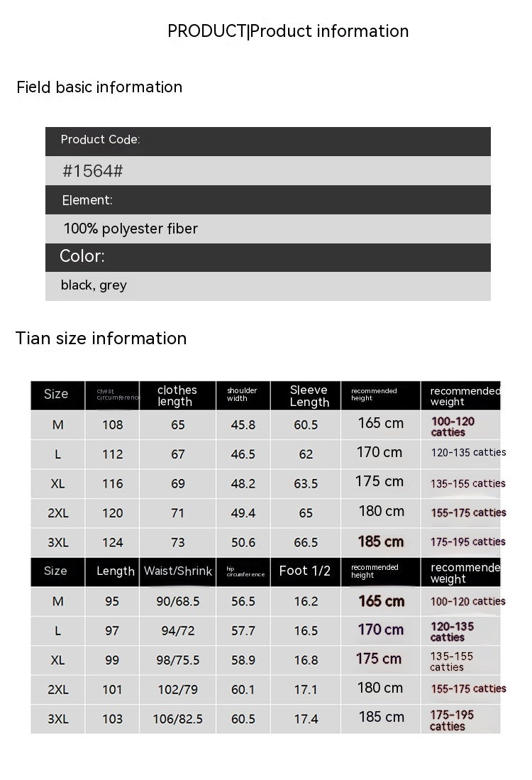Click the foot value 17.4

306,719
